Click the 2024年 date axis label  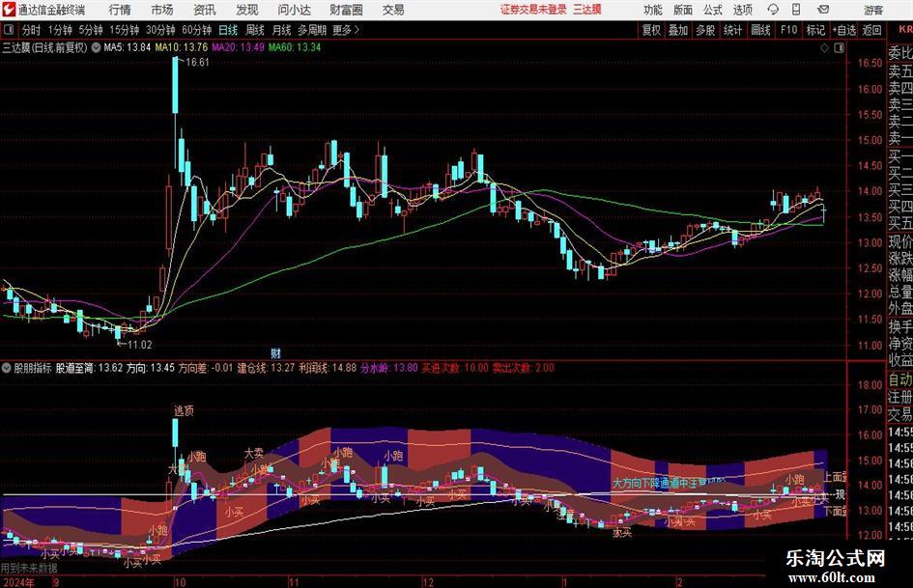click(18, 582)
